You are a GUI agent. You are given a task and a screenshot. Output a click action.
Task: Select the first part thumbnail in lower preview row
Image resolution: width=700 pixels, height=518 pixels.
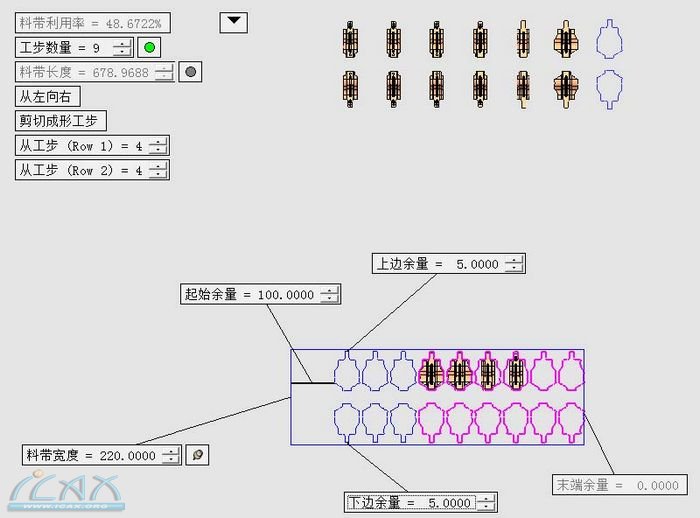(x=350, y=89)
